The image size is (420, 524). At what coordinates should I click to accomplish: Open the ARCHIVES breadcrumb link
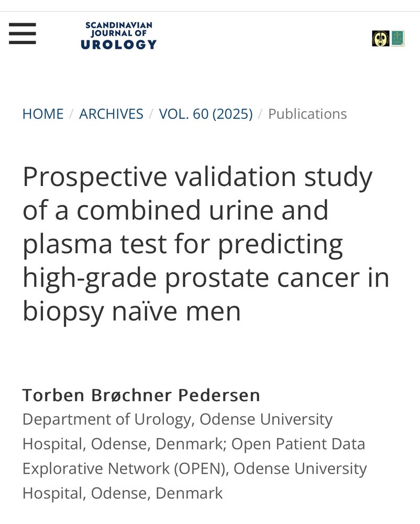coord(111,114)
